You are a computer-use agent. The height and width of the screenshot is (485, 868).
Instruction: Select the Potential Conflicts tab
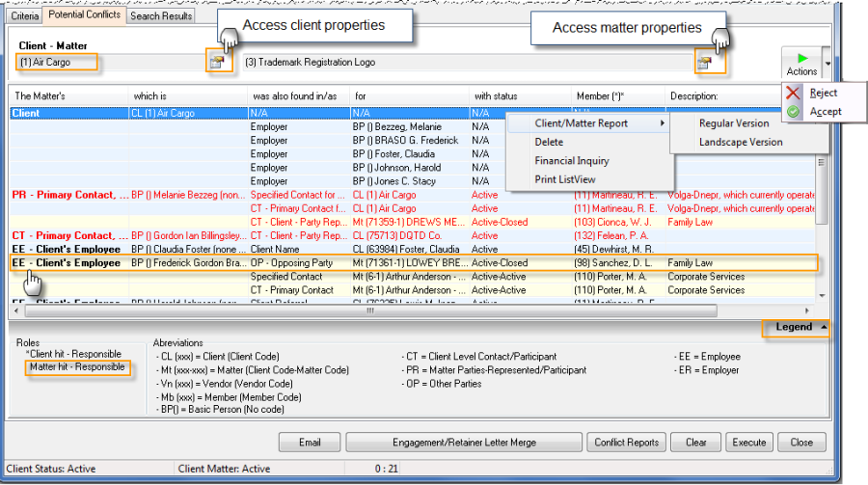click(84, 14)
